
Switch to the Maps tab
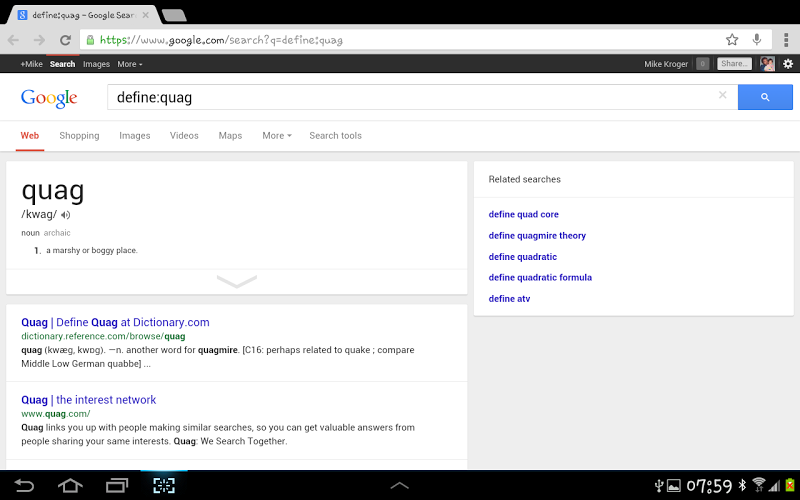pyautogui.click(x=230, y=136)
